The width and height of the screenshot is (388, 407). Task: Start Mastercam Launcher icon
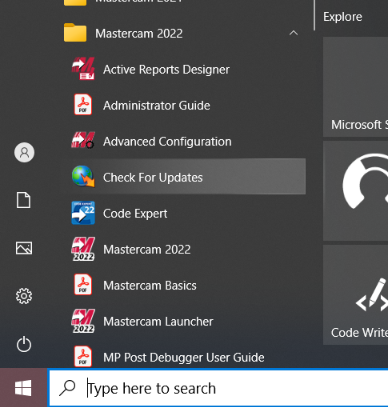coord(83,321)
